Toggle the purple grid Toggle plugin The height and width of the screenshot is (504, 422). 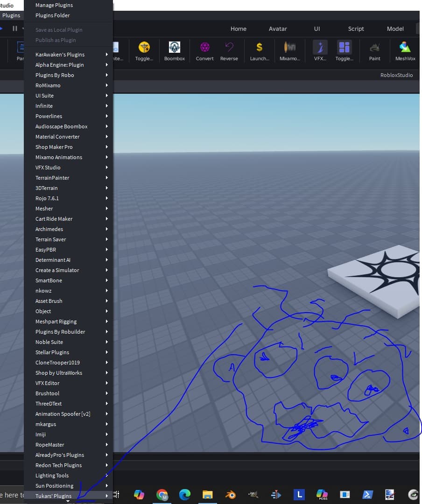[x=344, y=51]
